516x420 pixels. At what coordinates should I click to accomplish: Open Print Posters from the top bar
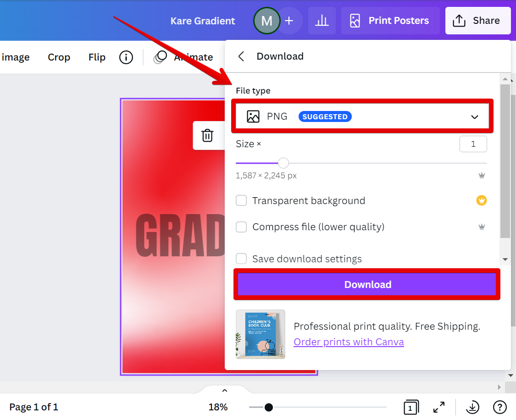coord(390,20)
